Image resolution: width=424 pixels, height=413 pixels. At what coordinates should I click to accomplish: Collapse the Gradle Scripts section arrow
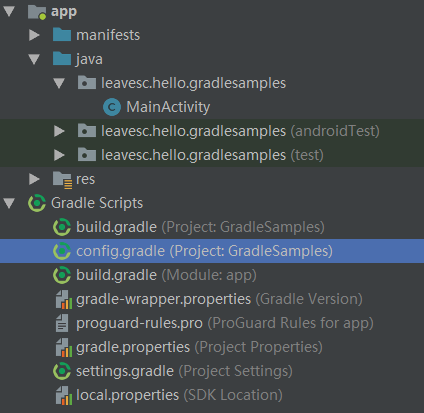point(9,203)
